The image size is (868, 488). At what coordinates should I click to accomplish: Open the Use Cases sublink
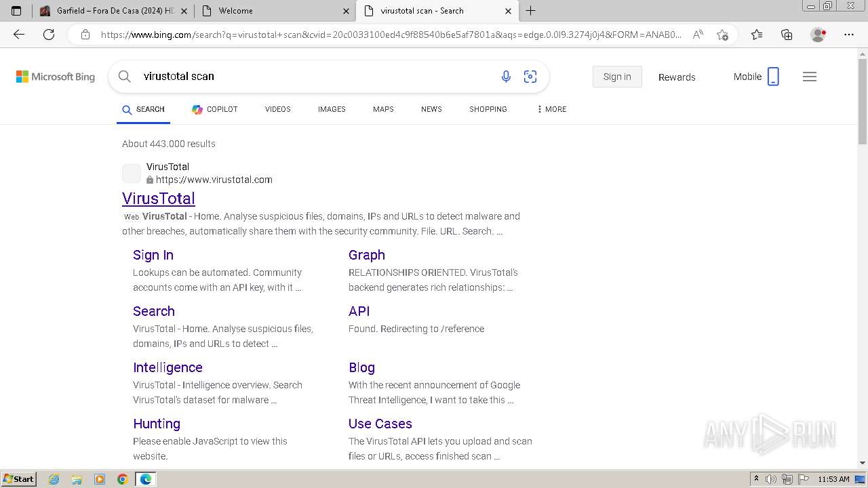coord(380,424)
